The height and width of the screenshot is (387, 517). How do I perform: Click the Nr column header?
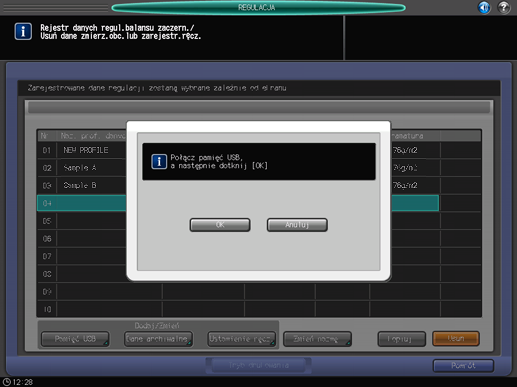47,136
